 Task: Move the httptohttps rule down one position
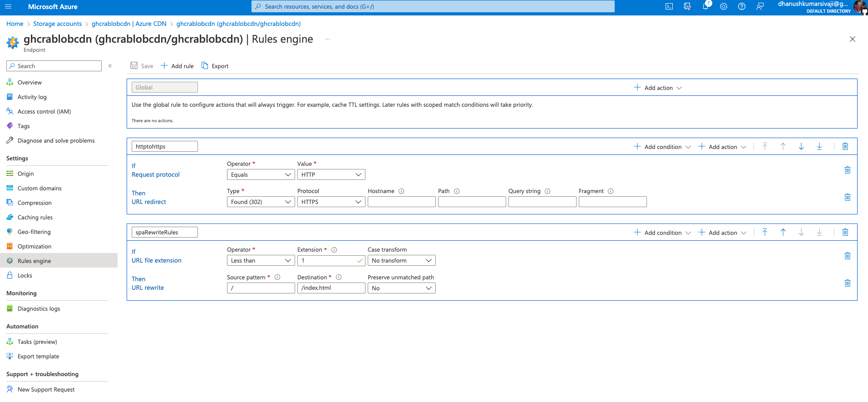click(x=801, y=146)
